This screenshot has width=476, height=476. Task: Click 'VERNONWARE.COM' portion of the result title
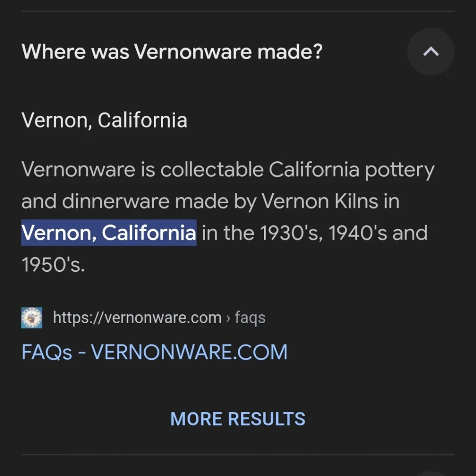[189, 352]
